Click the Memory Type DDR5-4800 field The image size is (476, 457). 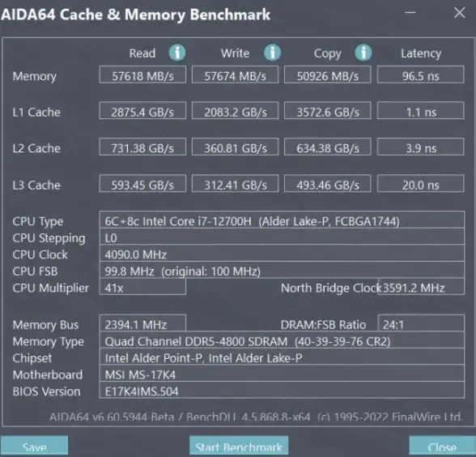point(282,340)
